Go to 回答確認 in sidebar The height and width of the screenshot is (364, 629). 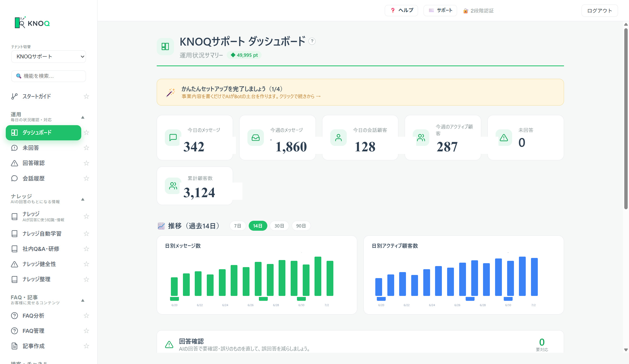pyautogui.click(x=44, y=163)
